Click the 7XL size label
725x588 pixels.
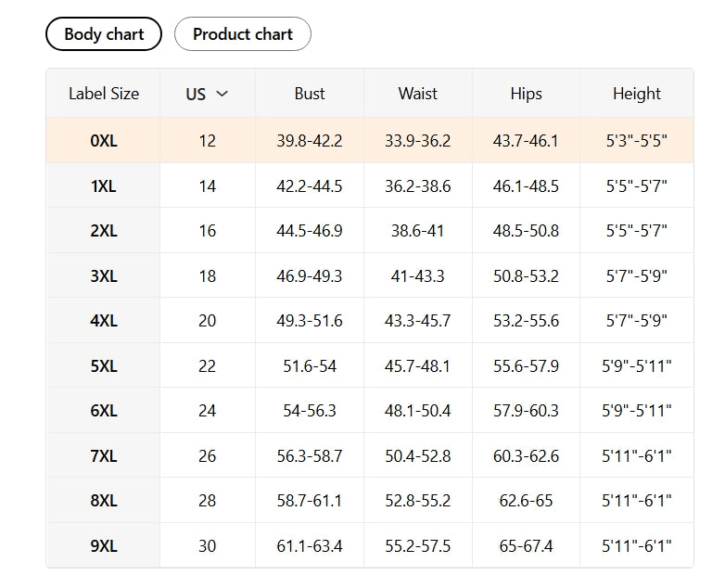coord(104,456)
